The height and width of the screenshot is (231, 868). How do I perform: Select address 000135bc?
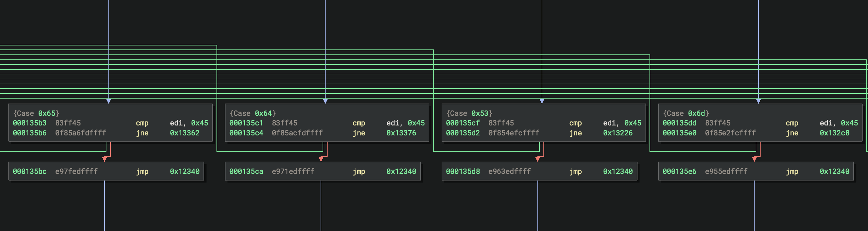click(x=30, y=172)
